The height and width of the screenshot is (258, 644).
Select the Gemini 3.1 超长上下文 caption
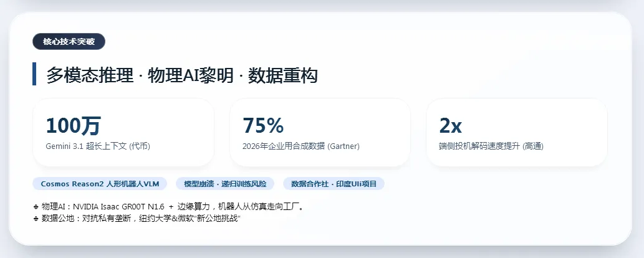tap(98, 146)
